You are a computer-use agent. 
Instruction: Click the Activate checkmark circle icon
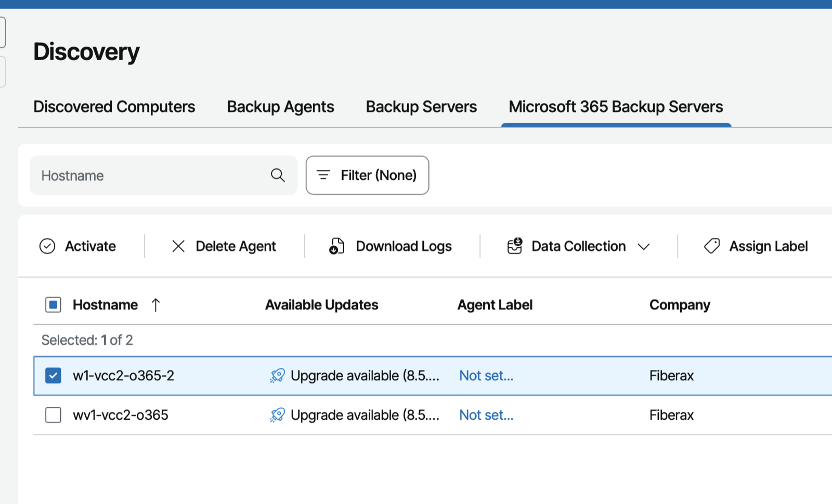coord(47,246)
